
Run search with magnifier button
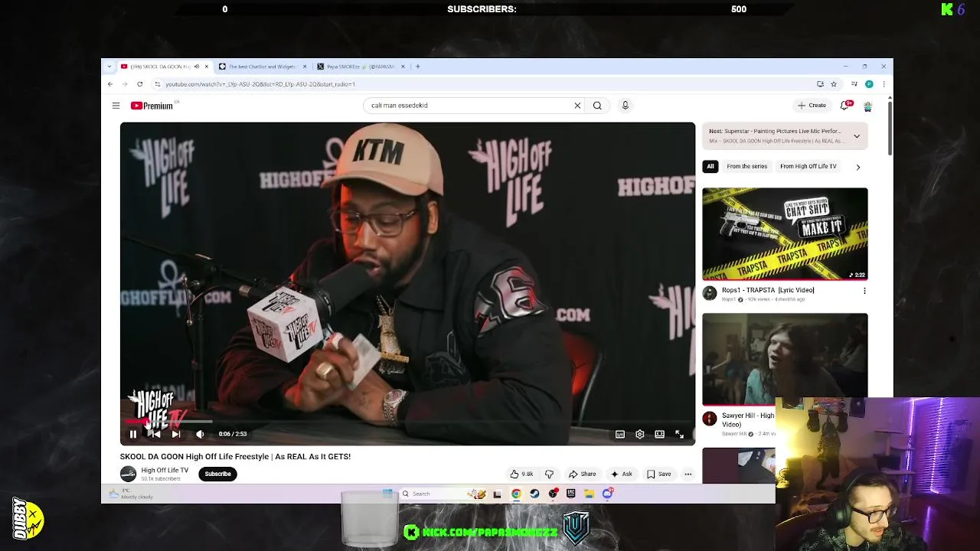tap(597, 106)
